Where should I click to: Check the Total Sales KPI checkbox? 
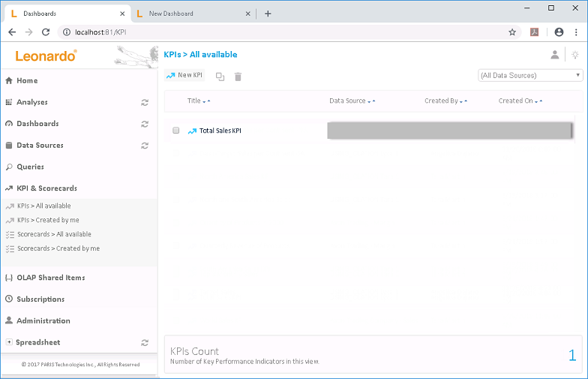[176, 131]
